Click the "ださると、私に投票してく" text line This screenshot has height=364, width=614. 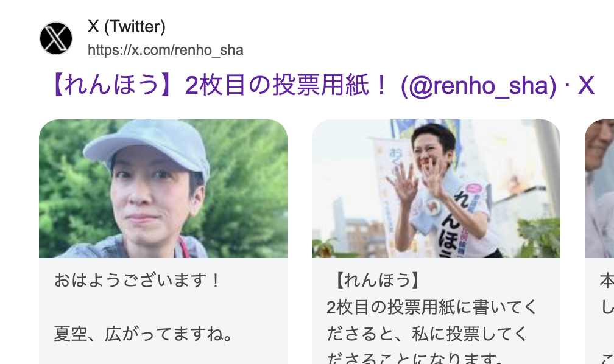point(427,334)
